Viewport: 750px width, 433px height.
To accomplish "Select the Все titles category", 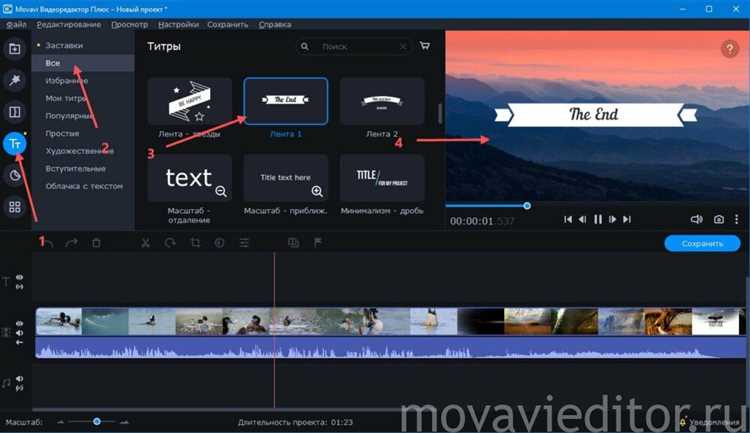I will point(83,63).
